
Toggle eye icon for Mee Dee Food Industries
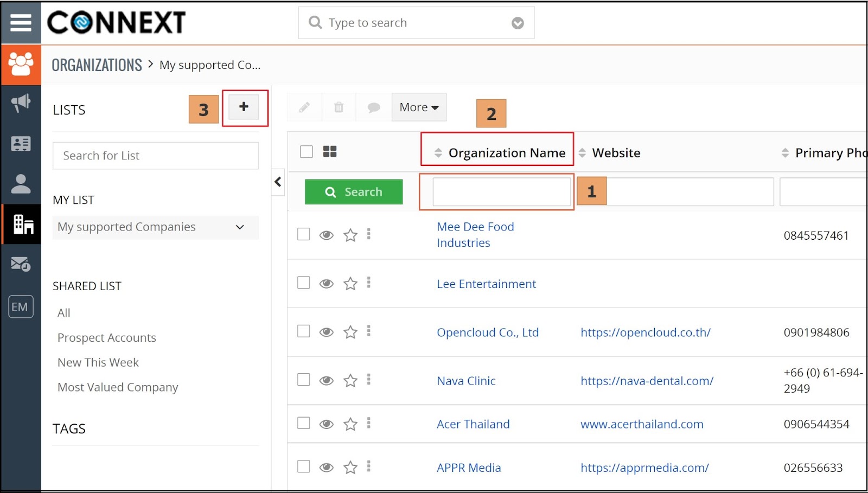327,235
